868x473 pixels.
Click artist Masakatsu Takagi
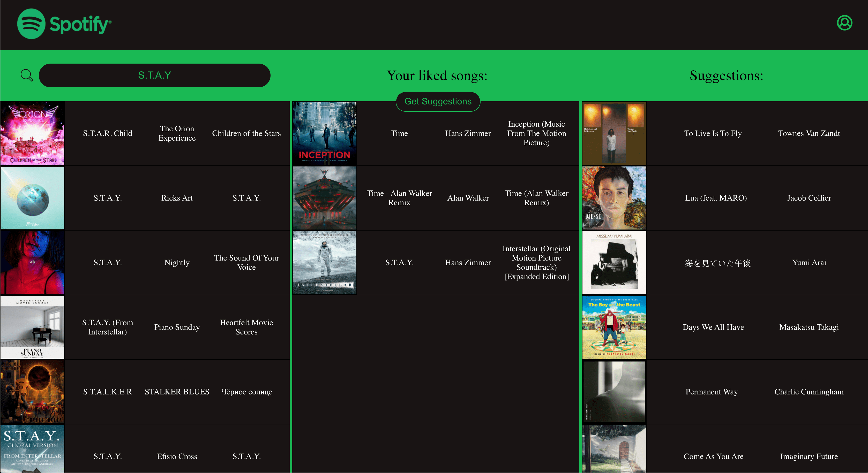pos(809,327)
